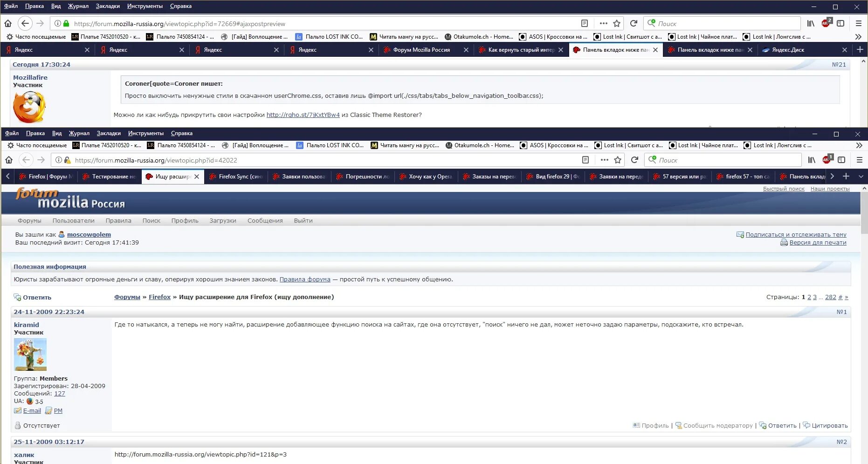Open moscowgolem profile link
This screenshot has height=464, width=868.
click(x=89, y=234)
